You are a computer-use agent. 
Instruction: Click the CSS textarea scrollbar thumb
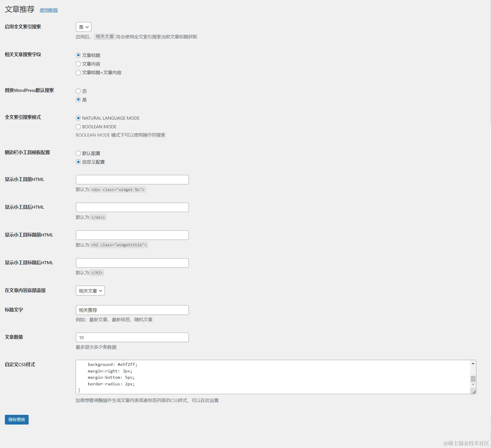tap(473, 378)
